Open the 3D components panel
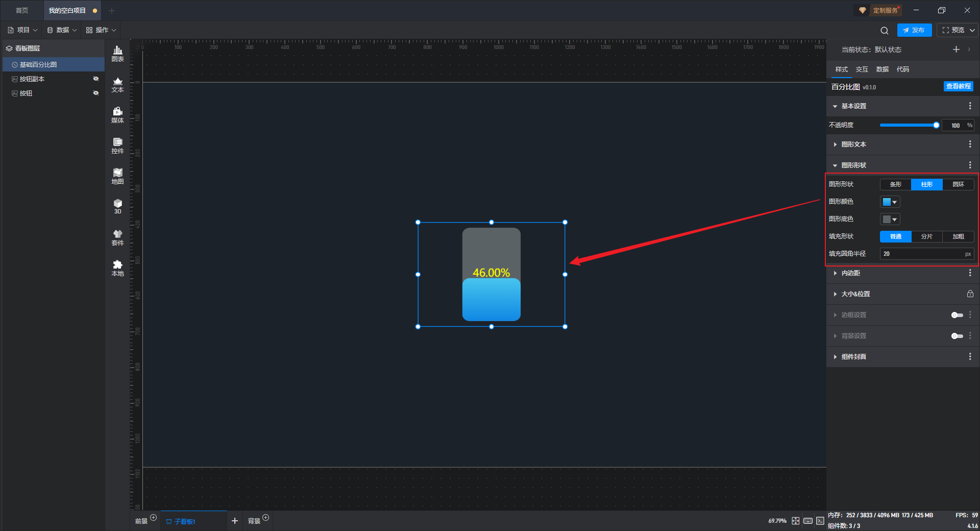The height and width of the screenshot is (531, 980). click(117, 207)
